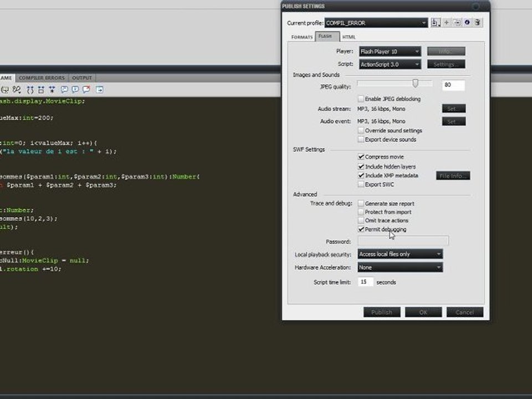Click Collapse between braces icon
The height and width of the screenshot is (399, 532).
tap(30, 90)
